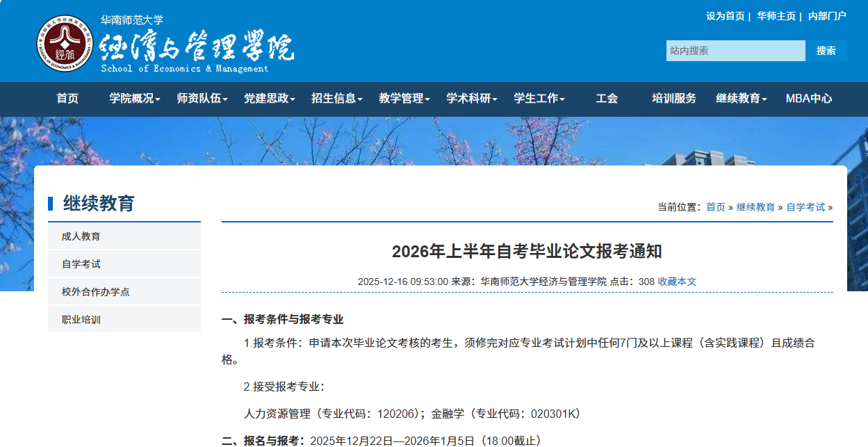
Task: Select 成人教育 in the sidebar
Action: (81, 236)
